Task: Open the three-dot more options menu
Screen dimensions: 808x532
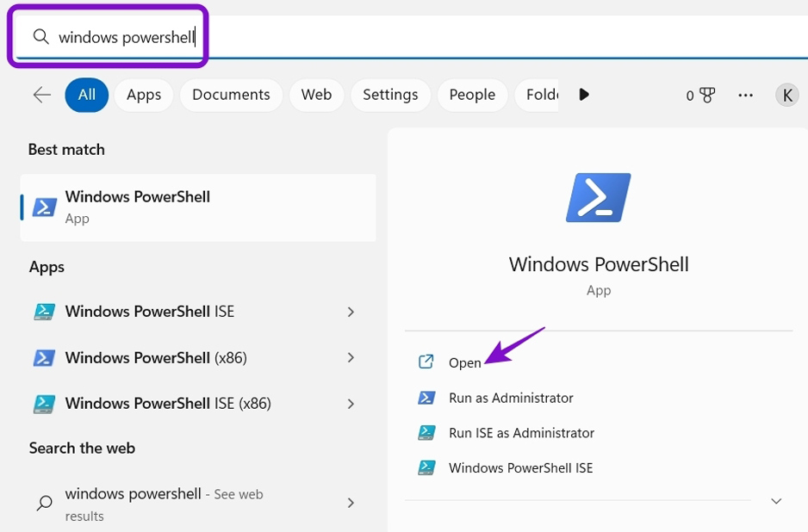Action: (746, 96)
